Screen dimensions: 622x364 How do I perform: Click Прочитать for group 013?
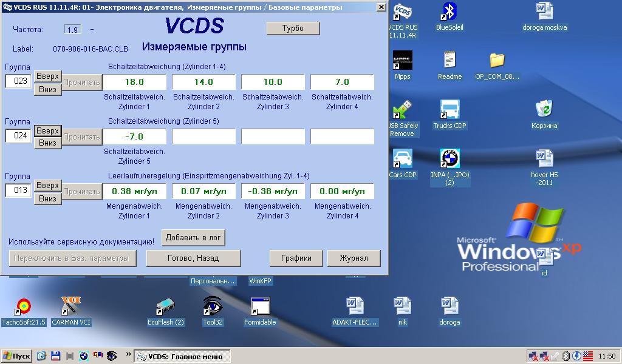point(82,192)
